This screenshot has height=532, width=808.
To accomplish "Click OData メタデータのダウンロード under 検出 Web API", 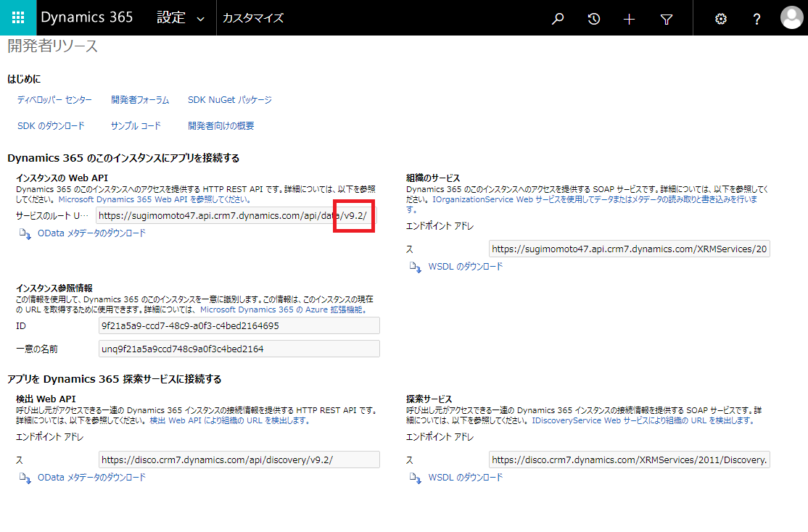I will tap(91, 478).
